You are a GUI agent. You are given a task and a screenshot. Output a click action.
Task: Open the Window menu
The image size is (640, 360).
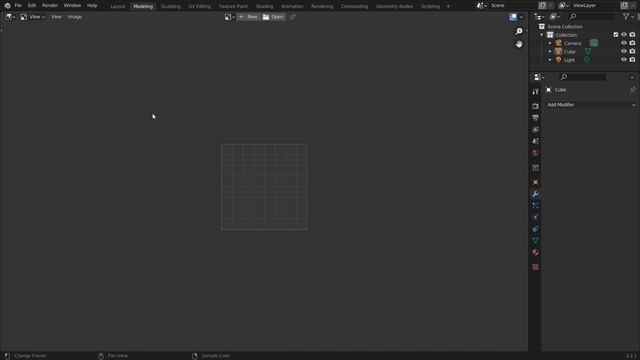72,6
